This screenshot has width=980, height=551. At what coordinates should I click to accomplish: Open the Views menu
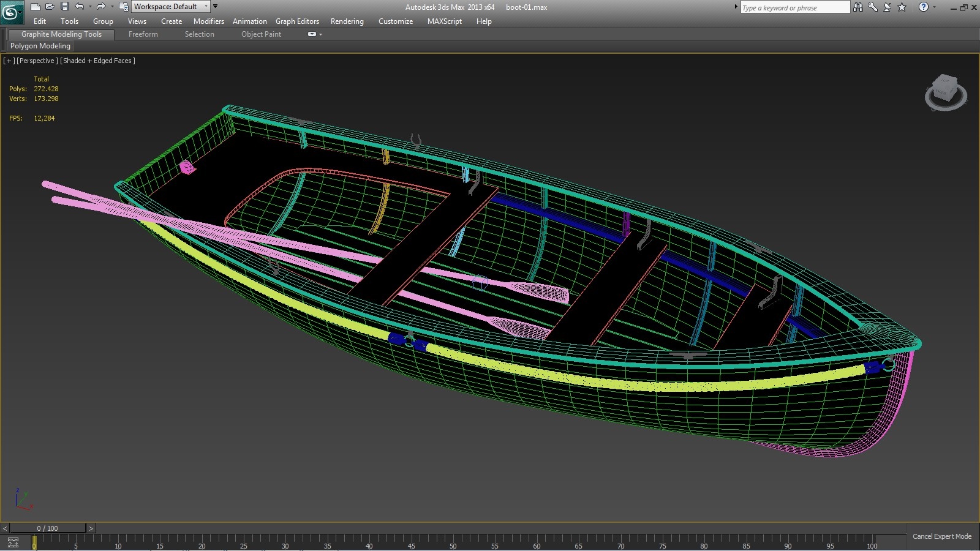pyautogui.click(x=137, y=21)
